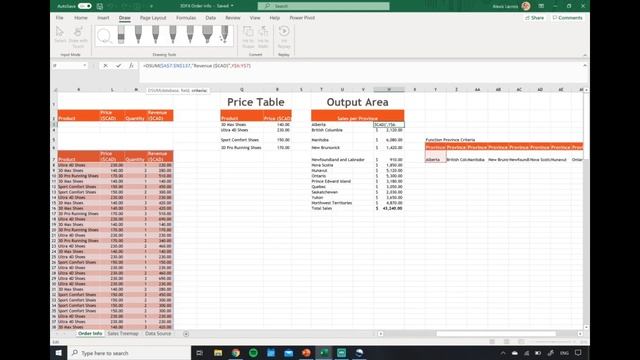
Task: Open Google Chrome from taskbar
Action: coord(236,353)
